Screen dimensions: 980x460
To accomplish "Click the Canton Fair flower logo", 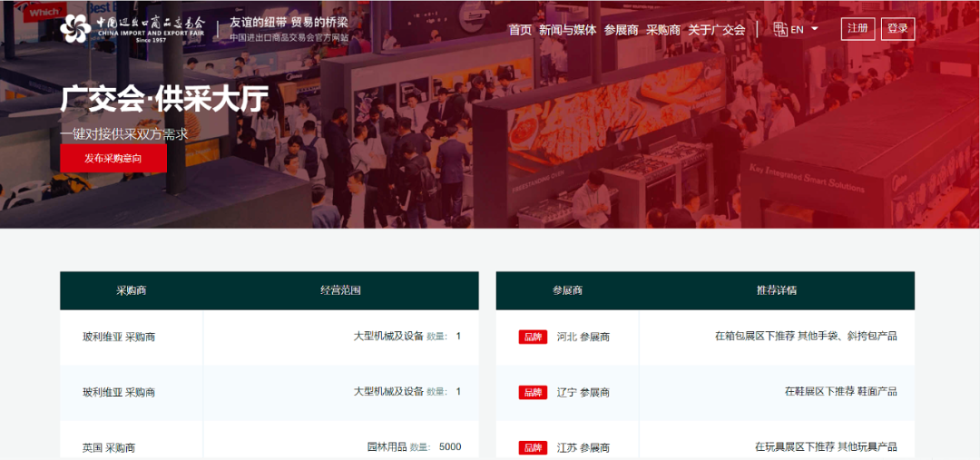I will coord(75,29).
